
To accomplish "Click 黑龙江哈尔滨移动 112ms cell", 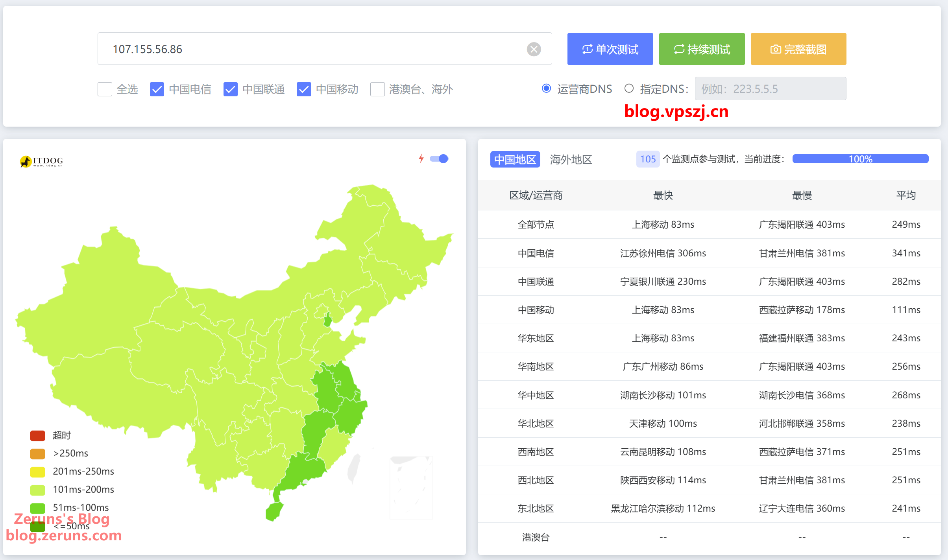I will pos(663,508).
